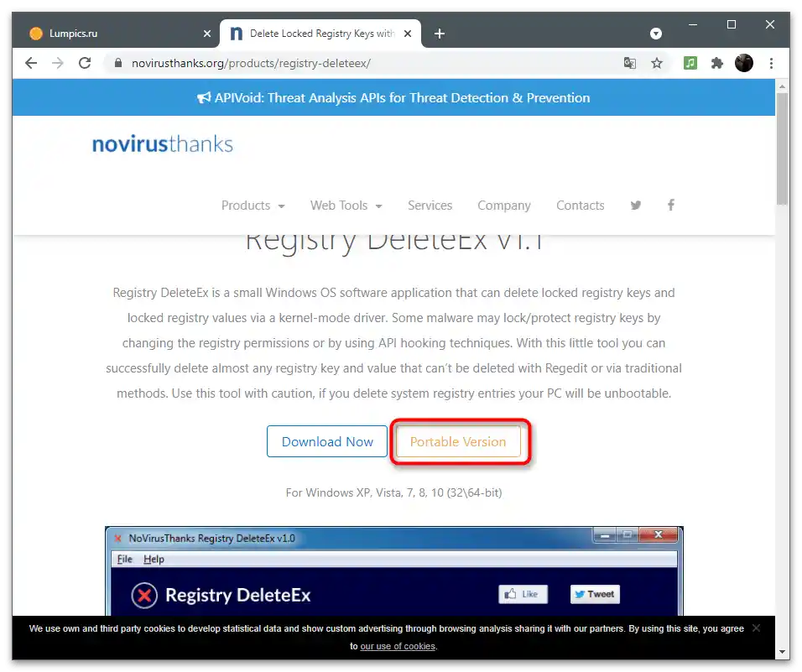Open the Registry DeleteEx screenshot image

pos(393,571)
